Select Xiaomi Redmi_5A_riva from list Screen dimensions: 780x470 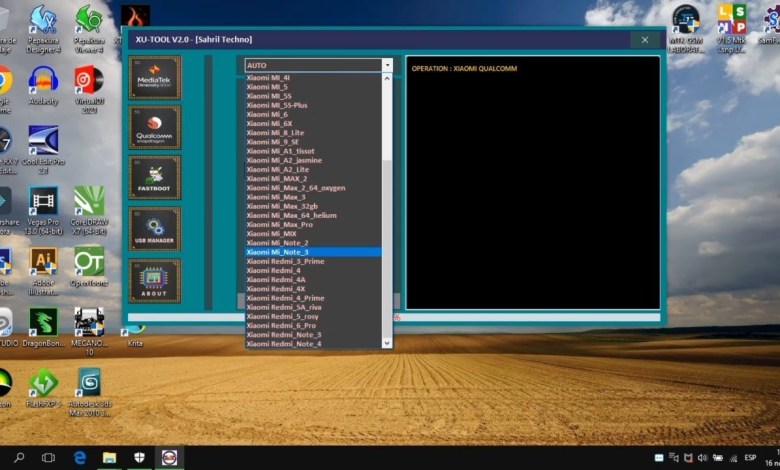click(x=313, y=307)
